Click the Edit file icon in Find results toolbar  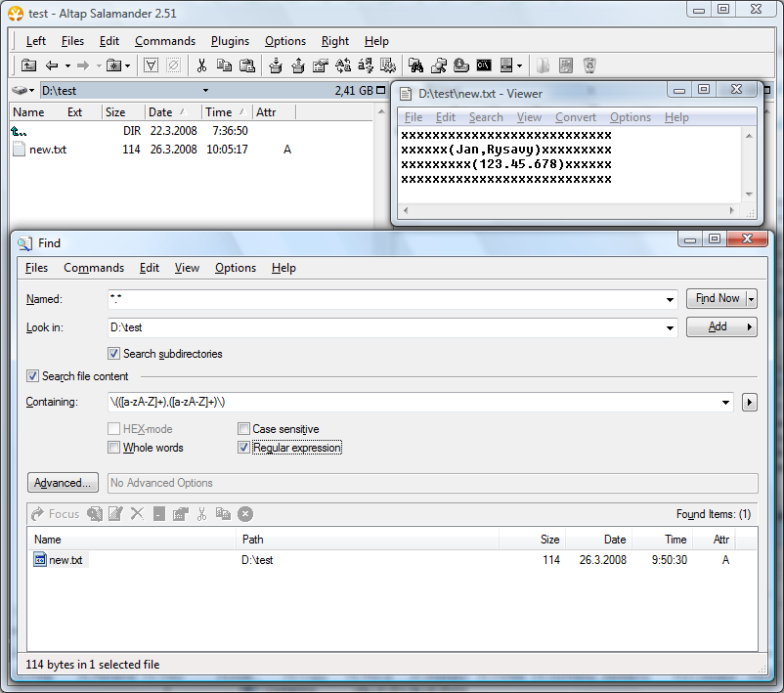click(115, 514)
